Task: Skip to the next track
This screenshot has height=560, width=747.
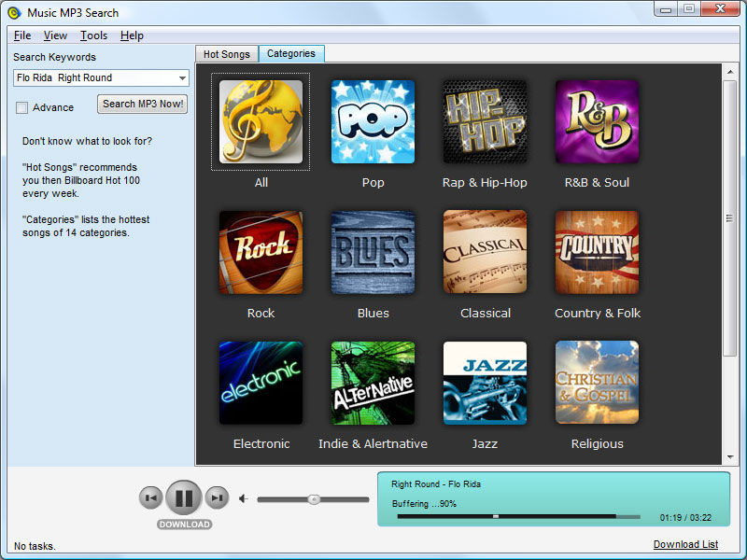Action: point(217,498)
